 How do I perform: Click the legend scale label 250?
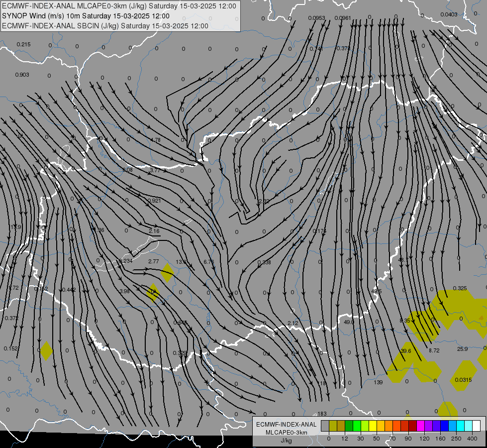coord(456,439)
